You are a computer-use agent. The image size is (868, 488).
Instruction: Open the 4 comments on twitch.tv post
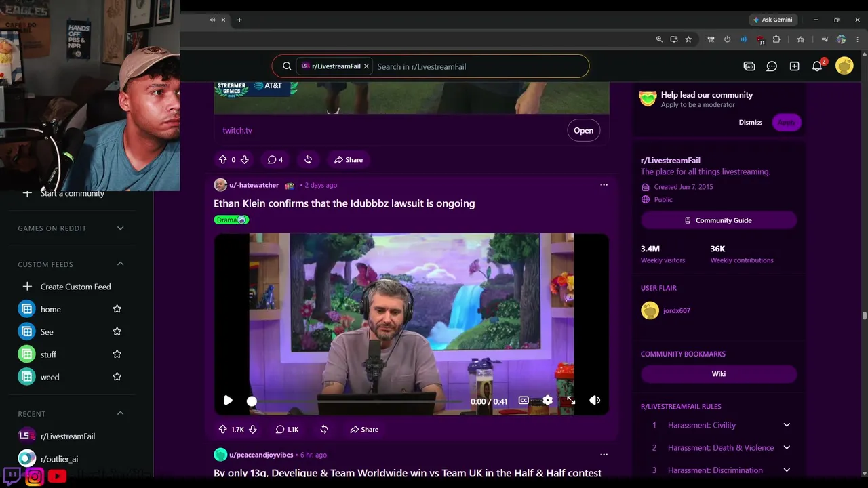click(x=275, y=160)
